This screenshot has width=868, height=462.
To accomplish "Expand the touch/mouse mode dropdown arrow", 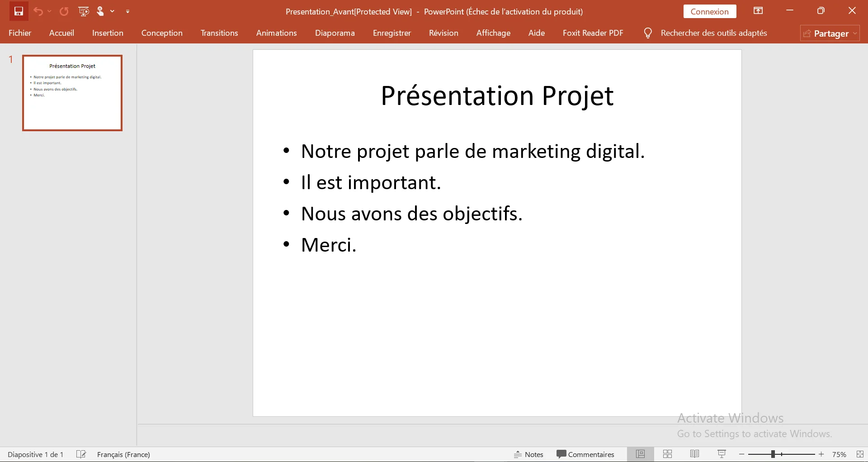I will click(x=112, y=11).
